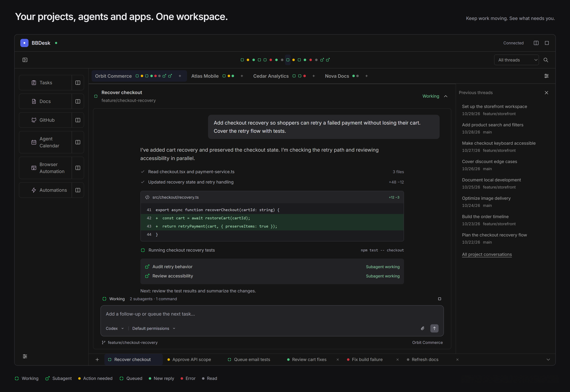Switch to the Atlas Mobile project tab

205,76
